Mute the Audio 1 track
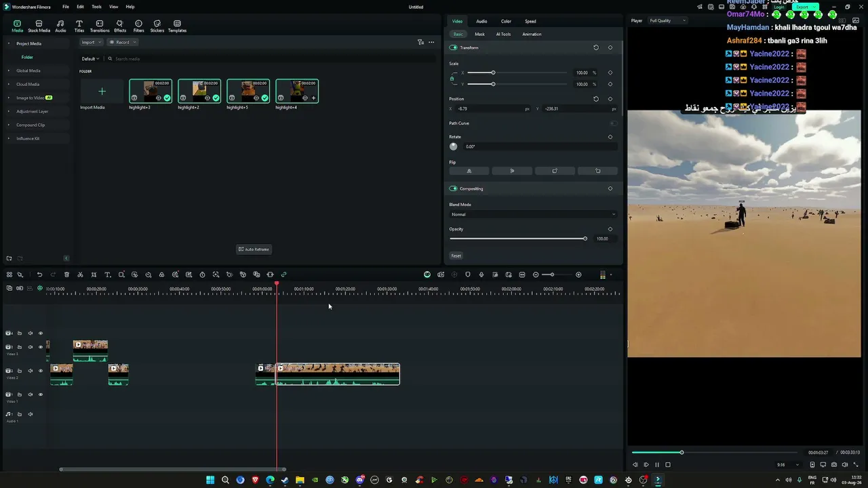The width and height of the screenshot is (868, 488). click(x=31, y=414)
